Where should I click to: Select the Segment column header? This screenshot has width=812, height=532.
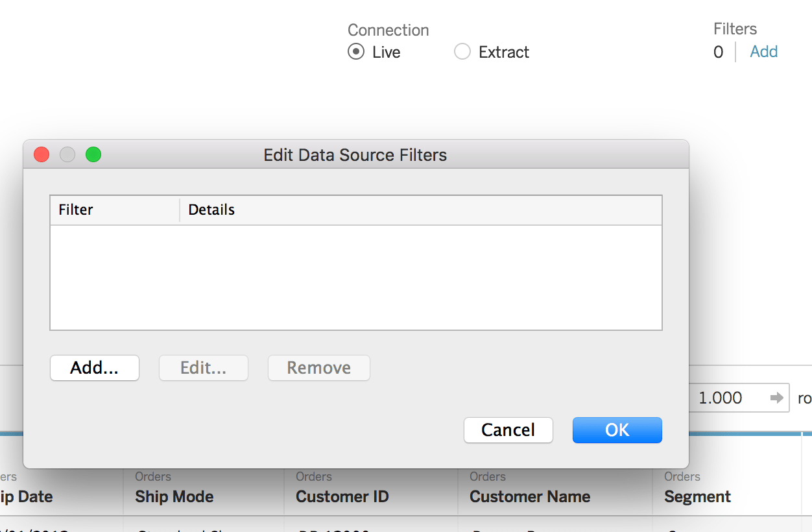[x=697, y=496]
